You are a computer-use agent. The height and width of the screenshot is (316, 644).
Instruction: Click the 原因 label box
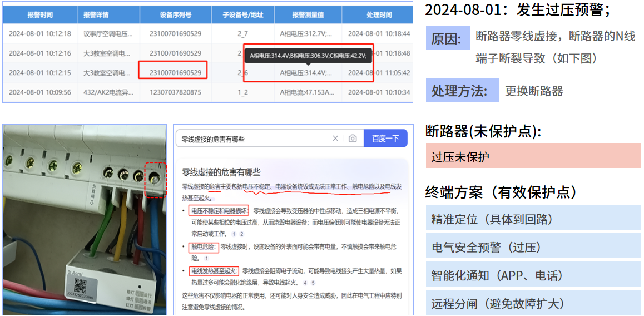pos(448,38)
